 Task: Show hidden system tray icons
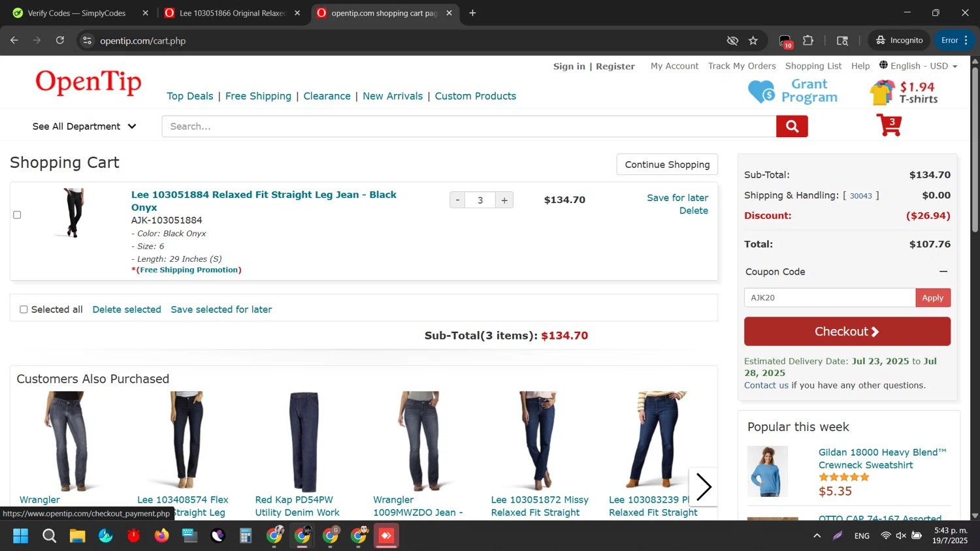(817, 536)
